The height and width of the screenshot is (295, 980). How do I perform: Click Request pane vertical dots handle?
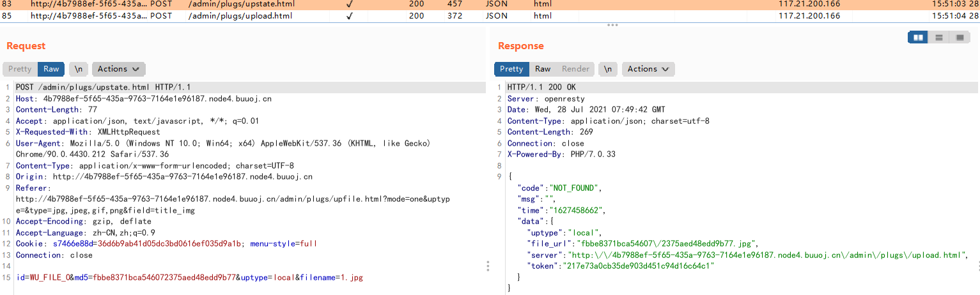(x=488, y=266)
